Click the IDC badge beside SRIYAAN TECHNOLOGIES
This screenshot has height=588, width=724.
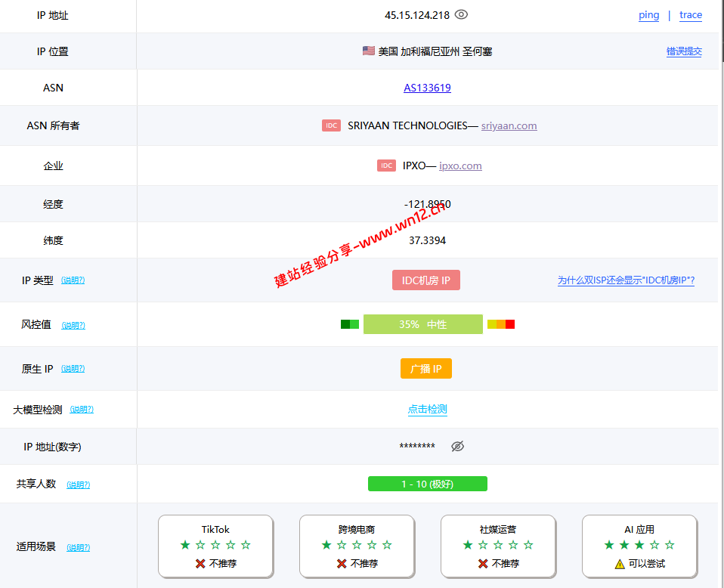tap(331, 125)
